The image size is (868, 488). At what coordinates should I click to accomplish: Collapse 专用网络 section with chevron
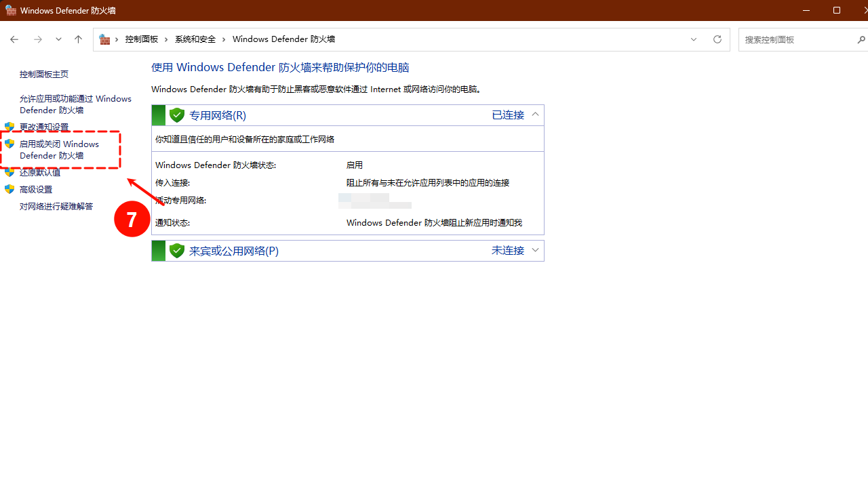[535, 115]
